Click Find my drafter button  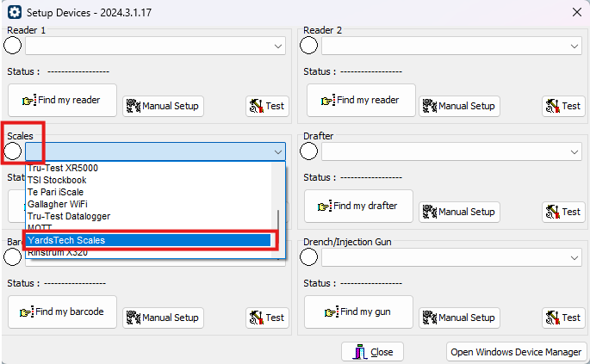(358, 207)
